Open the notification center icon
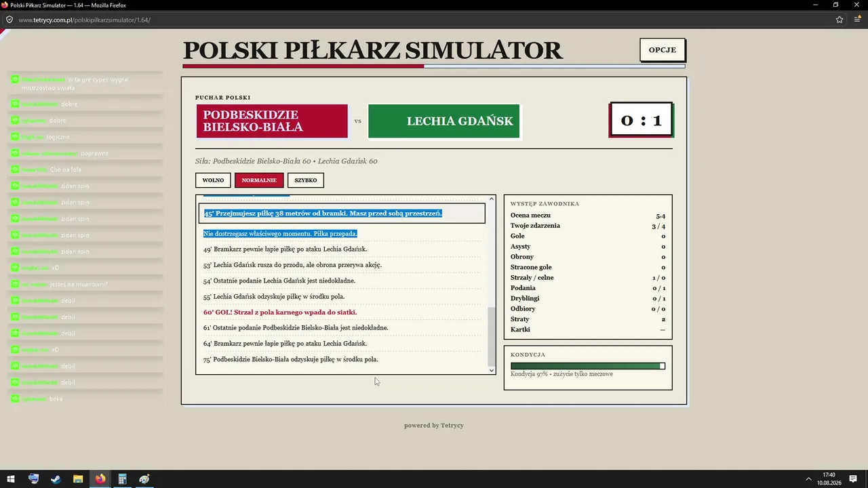This screenshot has height=488, width=868. point(854,479)
